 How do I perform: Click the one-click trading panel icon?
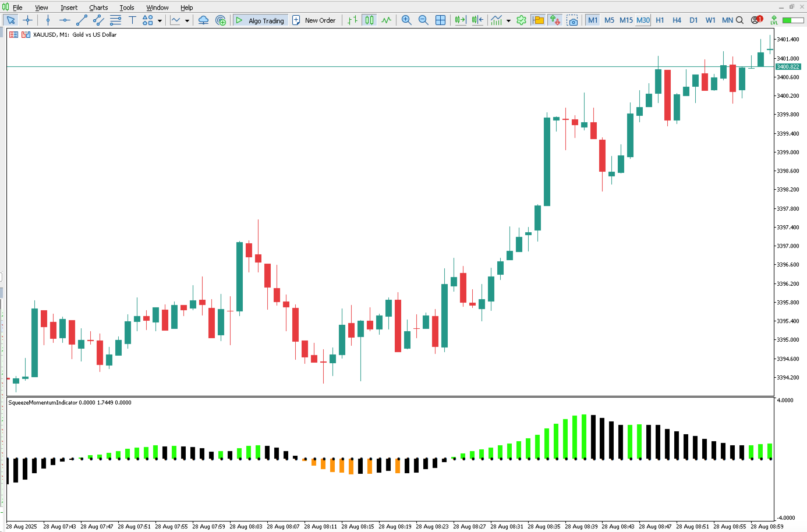(x=26, y=35)
